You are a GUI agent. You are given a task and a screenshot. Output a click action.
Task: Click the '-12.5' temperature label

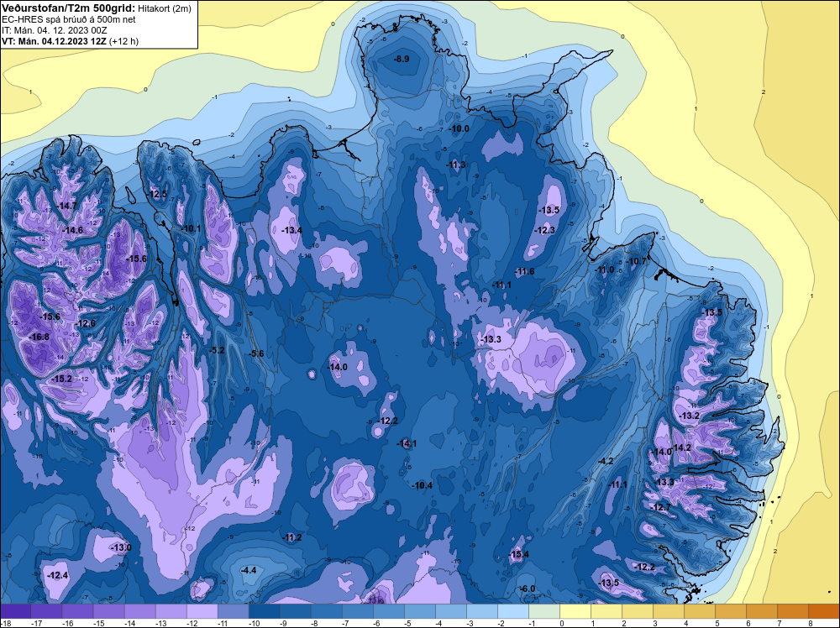pos(158,194)
